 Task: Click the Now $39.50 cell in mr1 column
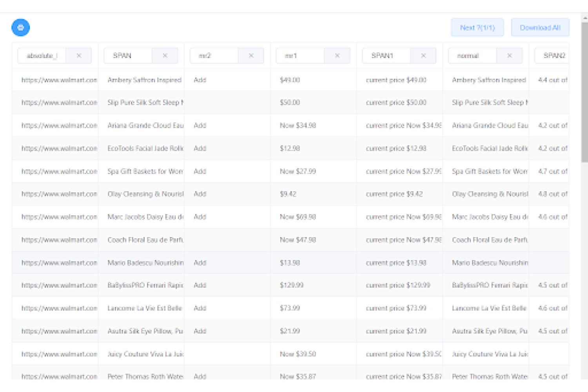point(298,354)
